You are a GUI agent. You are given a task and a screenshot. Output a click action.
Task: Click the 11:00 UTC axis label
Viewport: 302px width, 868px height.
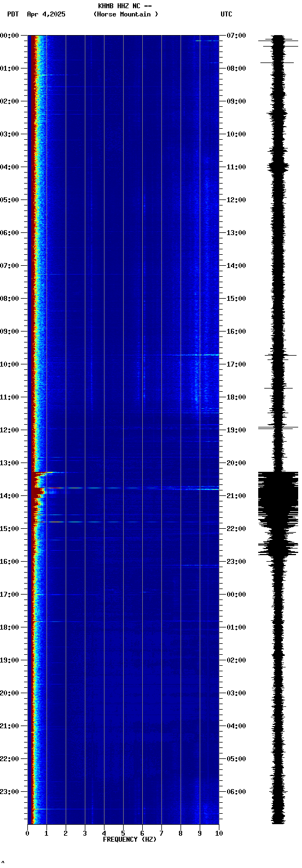coord(236,167)
